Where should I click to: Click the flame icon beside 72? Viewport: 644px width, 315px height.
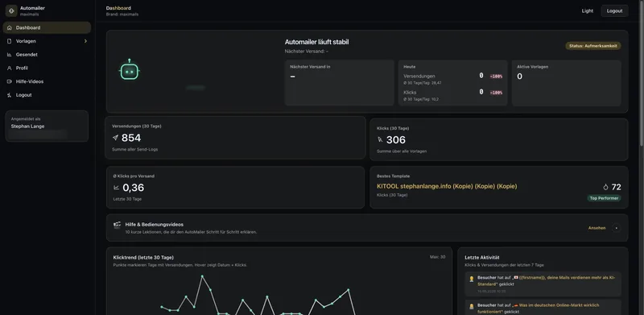tap(605, 187)
